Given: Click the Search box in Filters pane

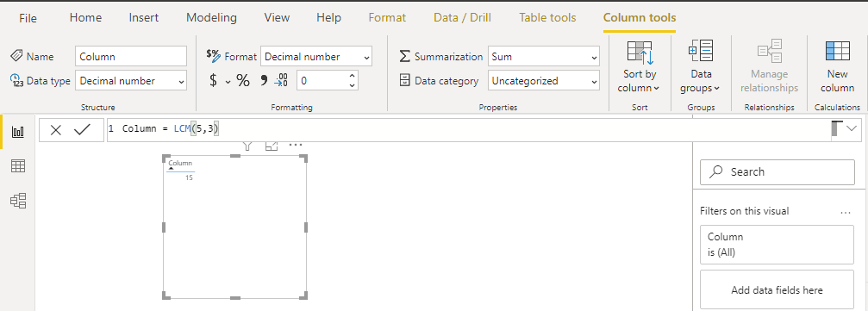Looking at the screenshot, I should (777, 172).
